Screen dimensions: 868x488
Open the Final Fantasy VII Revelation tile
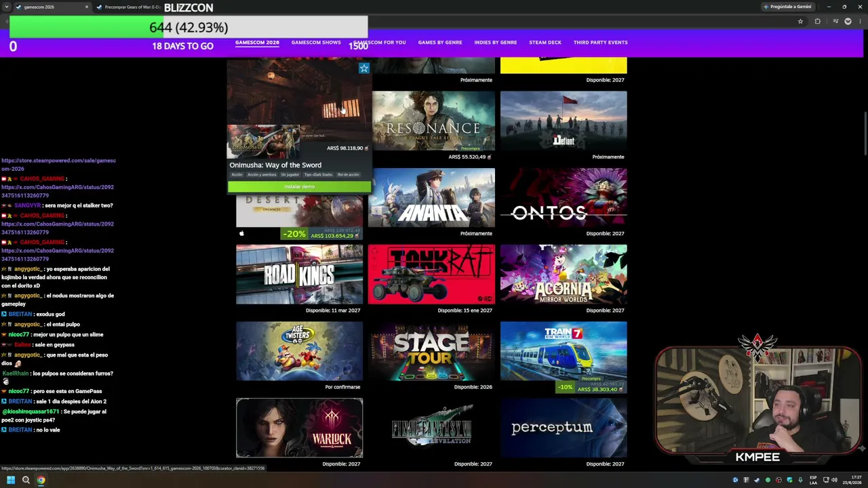click(431, 428)
